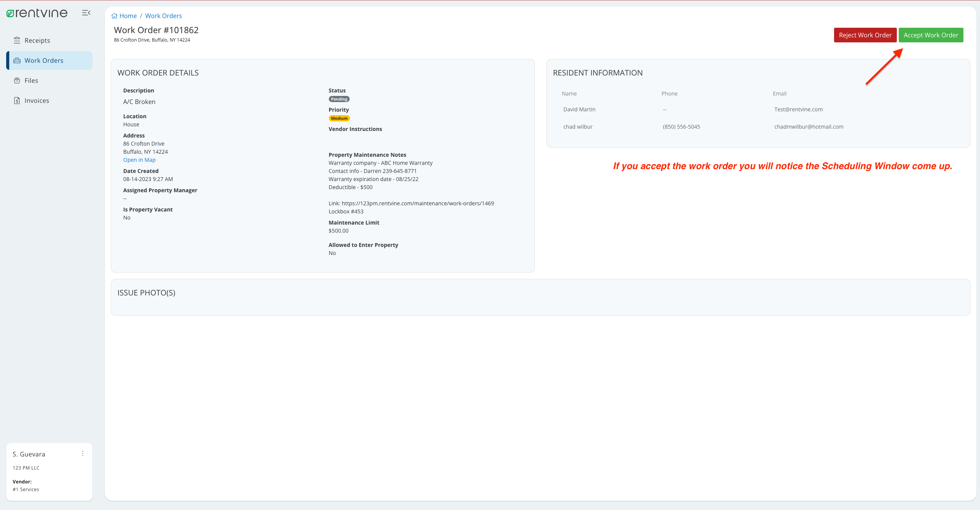980x510 pixels.
Task: Click the Reject Work Order button
Action: [x=865, y=35]
